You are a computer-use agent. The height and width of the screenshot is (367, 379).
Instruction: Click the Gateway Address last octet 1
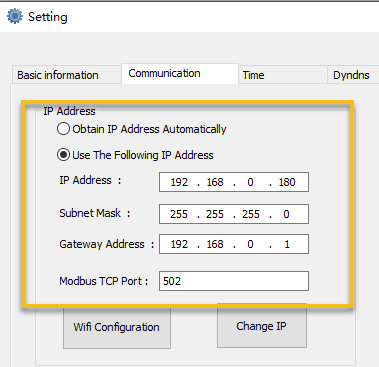coord(287,244)
